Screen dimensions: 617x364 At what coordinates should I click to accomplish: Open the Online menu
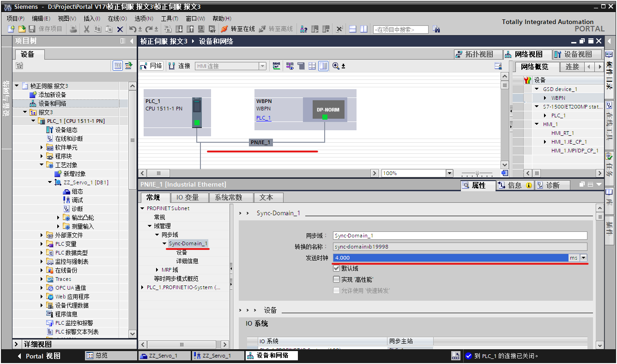pos(117,18)
